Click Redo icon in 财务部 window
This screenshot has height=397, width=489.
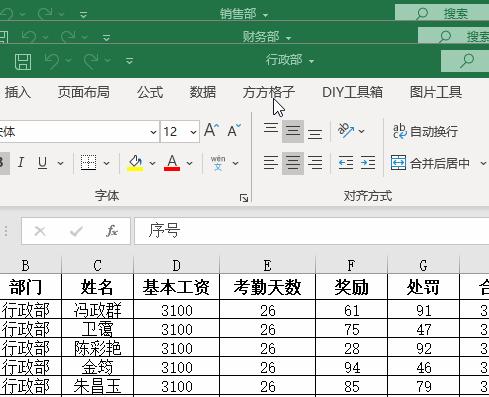click(68, 37)
